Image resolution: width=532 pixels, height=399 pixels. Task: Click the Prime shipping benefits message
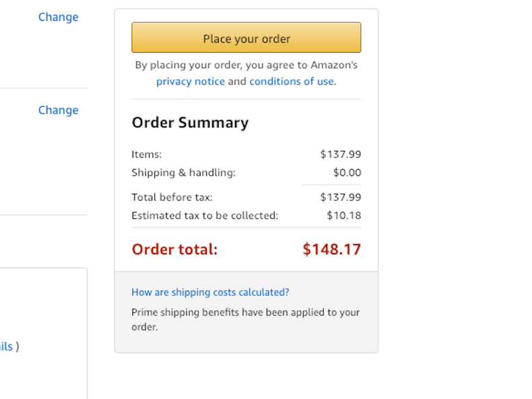click(x=245, y=319)
